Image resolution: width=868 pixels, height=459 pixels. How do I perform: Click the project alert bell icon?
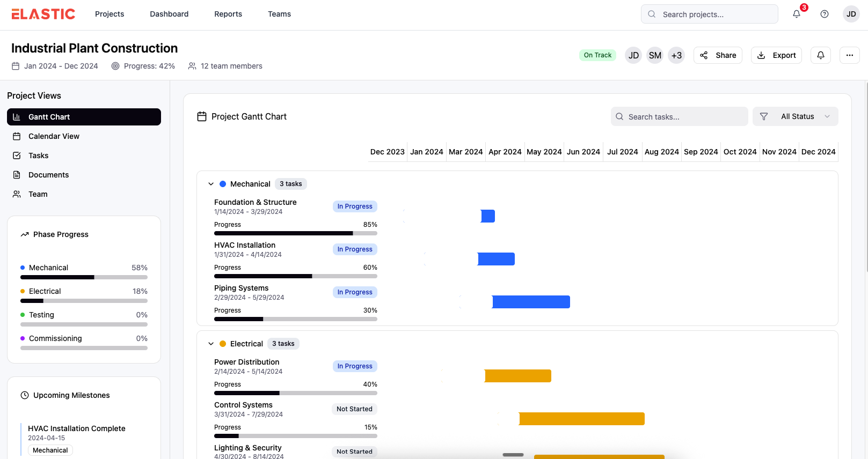click(x=820, y=55)
